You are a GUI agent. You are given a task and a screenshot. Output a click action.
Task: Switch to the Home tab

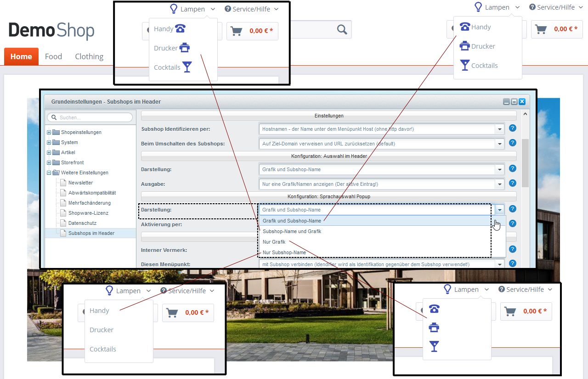point(21,56)
